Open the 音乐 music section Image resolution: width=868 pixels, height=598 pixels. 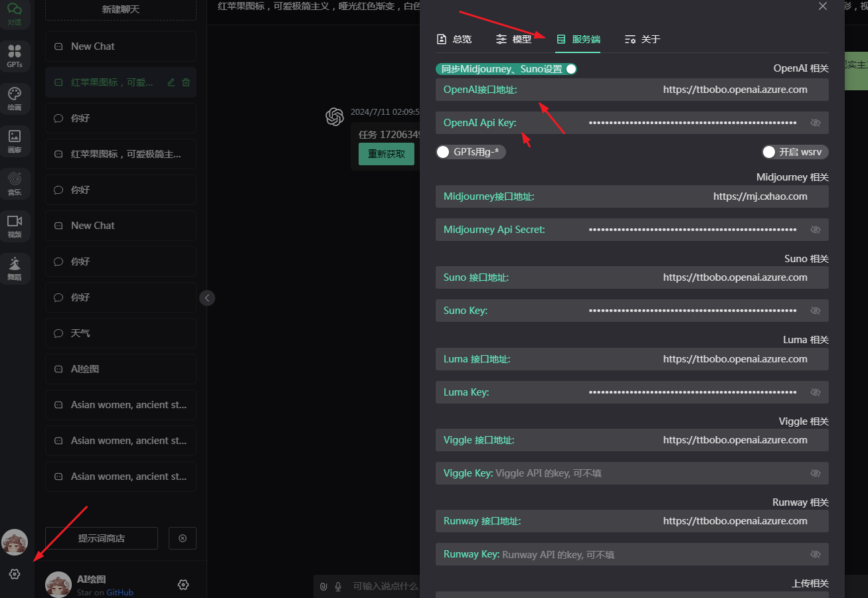point(15,183)
